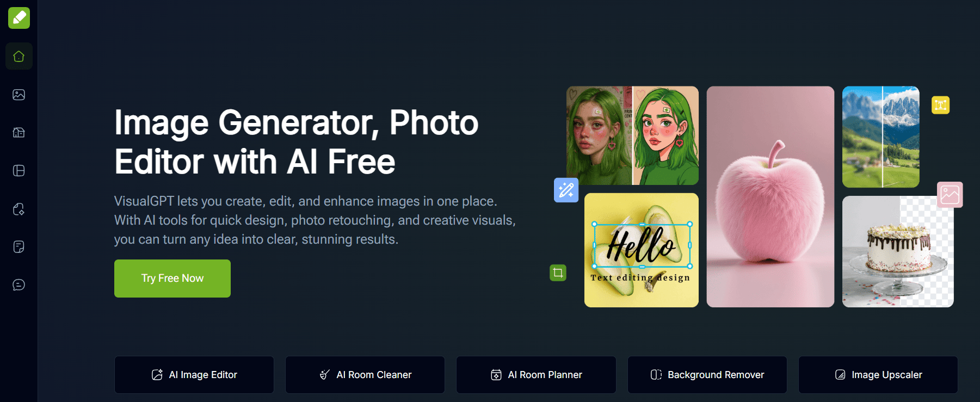Image resolution: width=980 pixels, height=402 pixels.
Task: Click the pink furry apple image
Action: pyautogui.click(x=771, y=197)
